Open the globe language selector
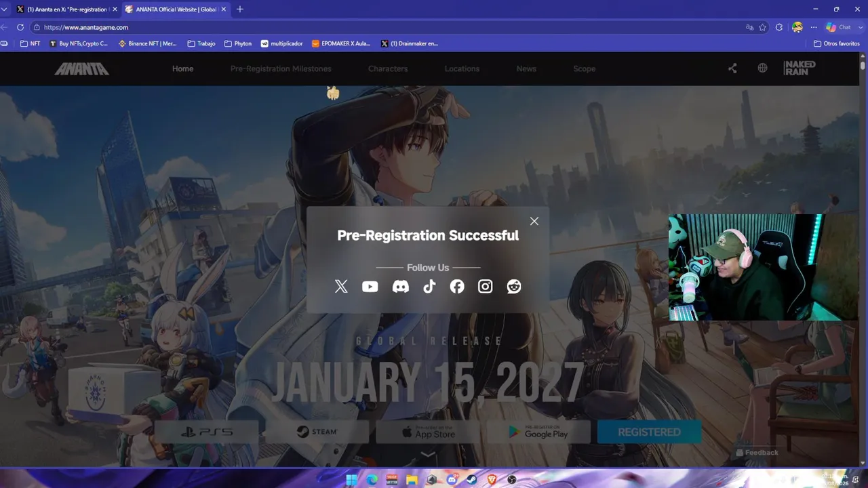Viewport: 868px width, 488px height. (x=763, y=68)
